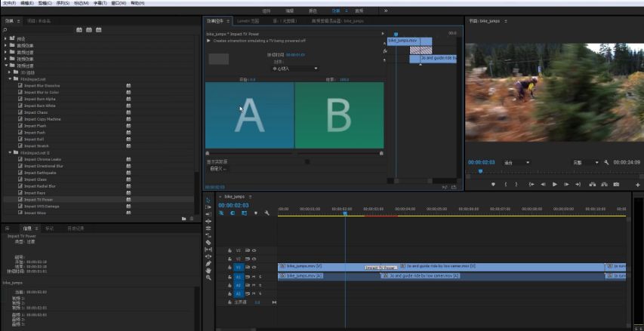The width and height of the screenshot is (644, 331).
Task: Select the Selection arrow tool
Action: pos(208,200)
